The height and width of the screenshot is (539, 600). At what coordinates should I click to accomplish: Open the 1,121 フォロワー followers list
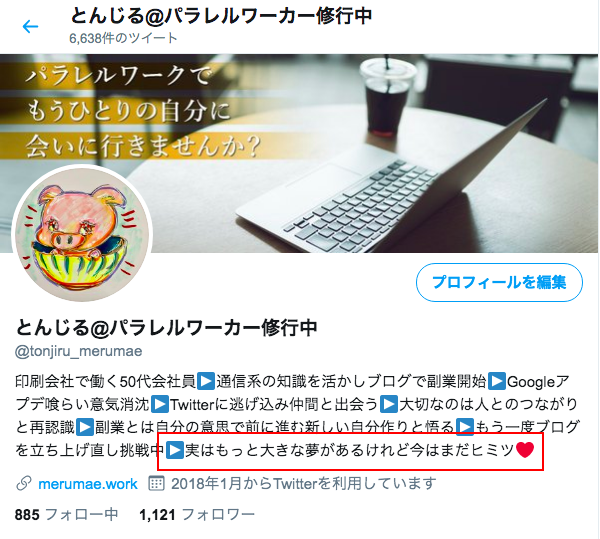(x=197, y=515)
